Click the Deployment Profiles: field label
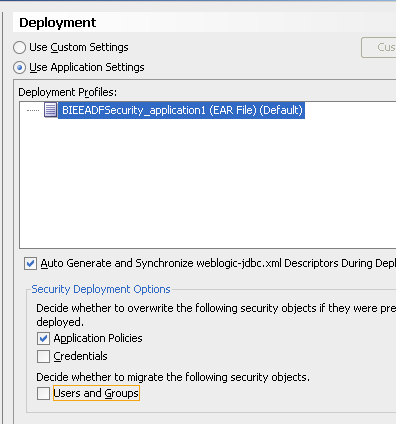 point(68,92)
